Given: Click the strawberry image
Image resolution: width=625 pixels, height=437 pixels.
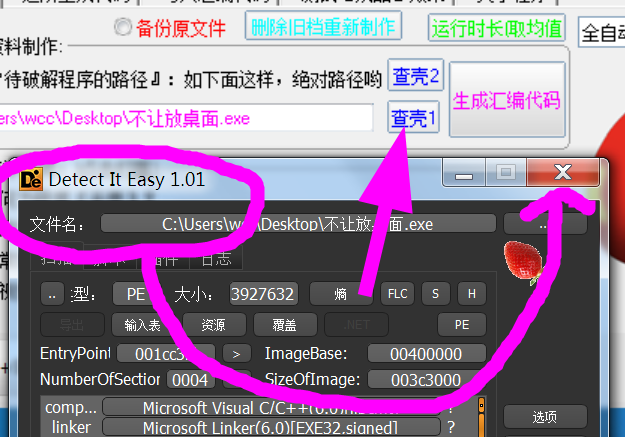Looking at the screenshot, I should point(523,262).
